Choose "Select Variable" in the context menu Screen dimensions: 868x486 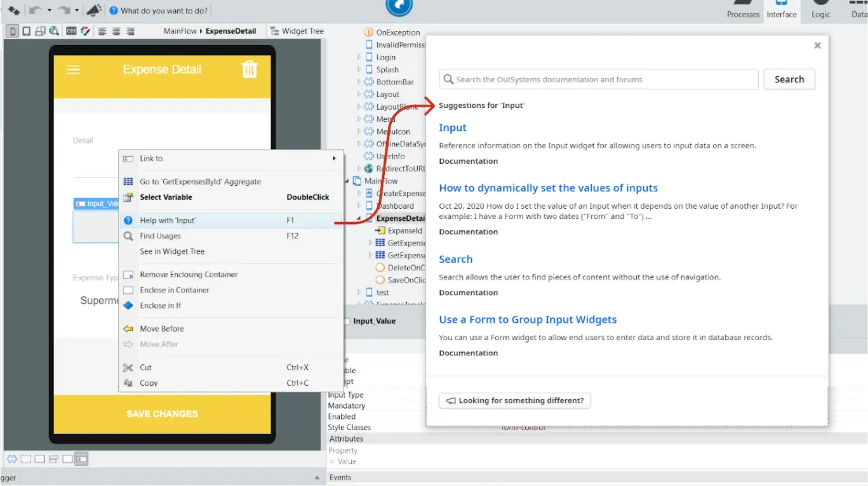[x=231, y=197]
